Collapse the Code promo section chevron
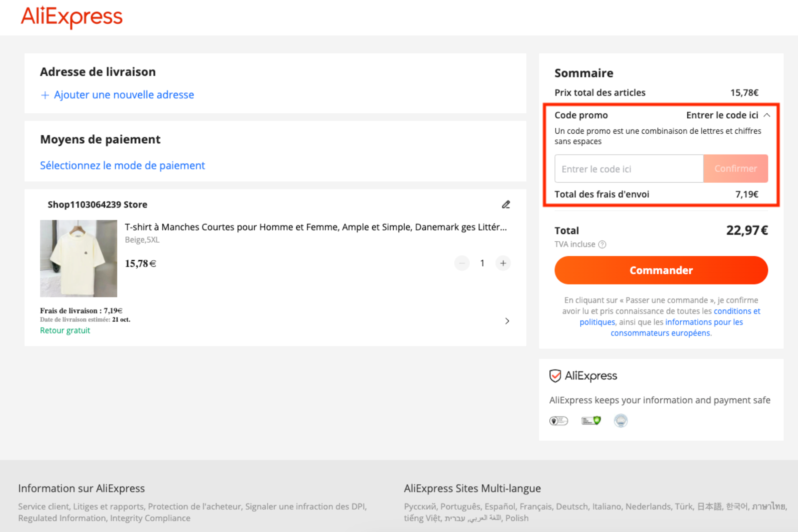798x532 pixels. (x=767, y=115)
